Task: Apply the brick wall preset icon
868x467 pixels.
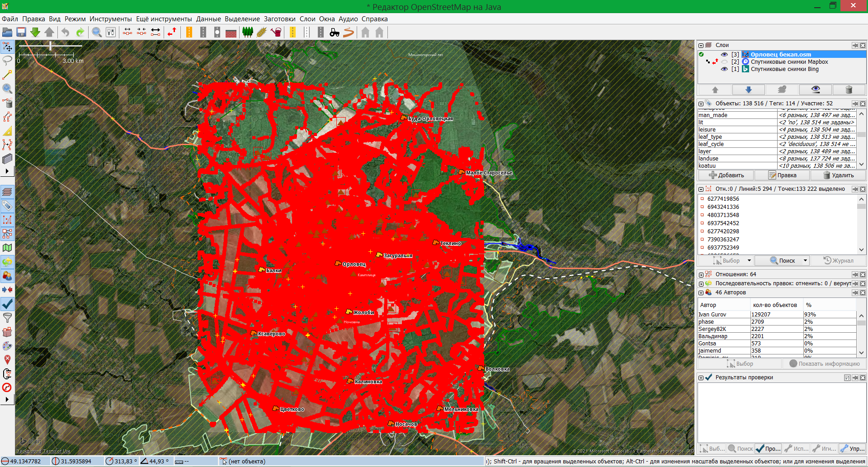Action: pyautogui.click(x=231, y=32)
